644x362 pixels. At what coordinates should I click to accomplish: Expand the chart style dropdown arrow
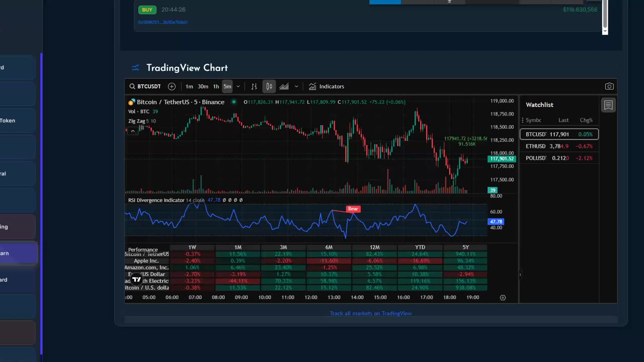[296, 86]
